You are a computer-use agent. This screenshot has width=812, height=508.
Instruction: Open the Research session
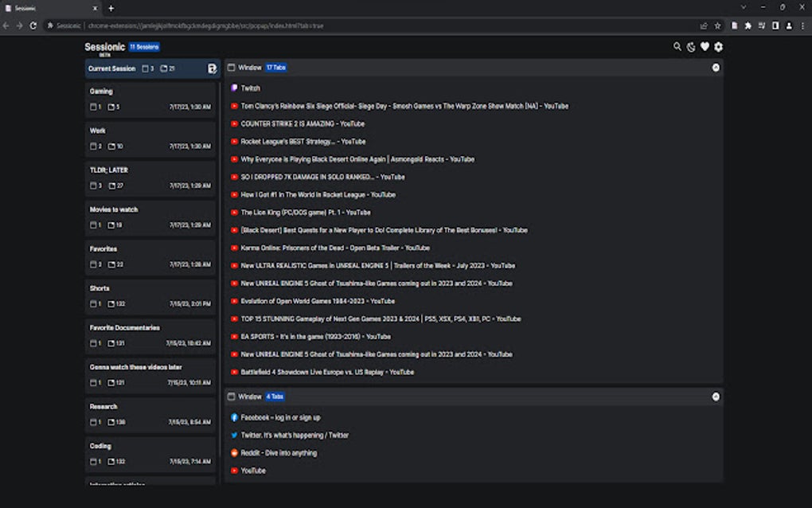(150, 414)
